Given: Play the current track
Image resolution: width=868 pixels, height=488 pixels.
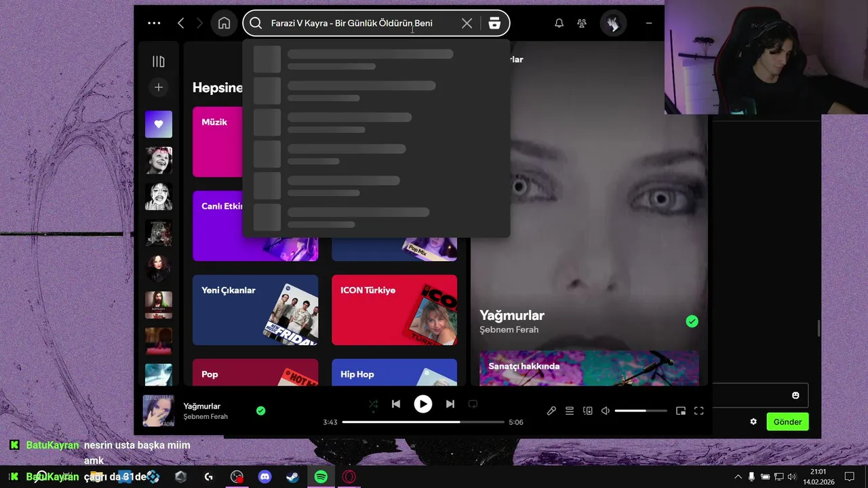Looking at the screenshot, I should pyautogui.click(x=423, y=404).
